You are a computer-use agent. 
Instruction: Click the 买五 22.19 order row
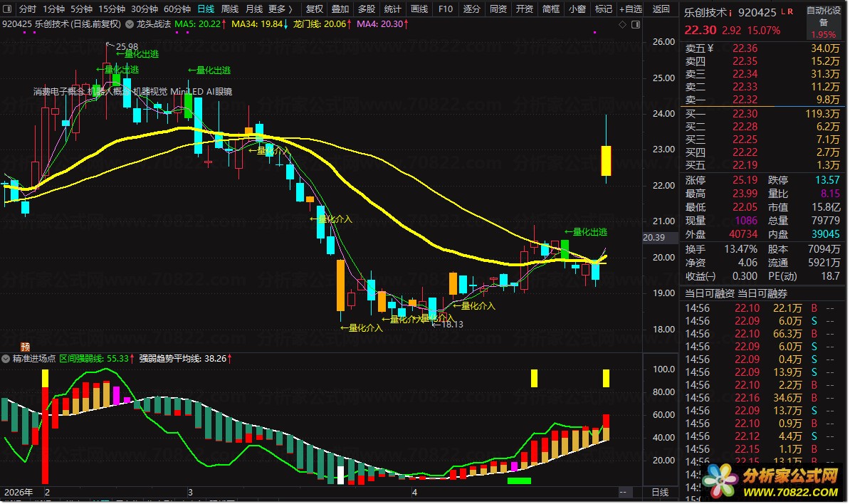(762, 165)
